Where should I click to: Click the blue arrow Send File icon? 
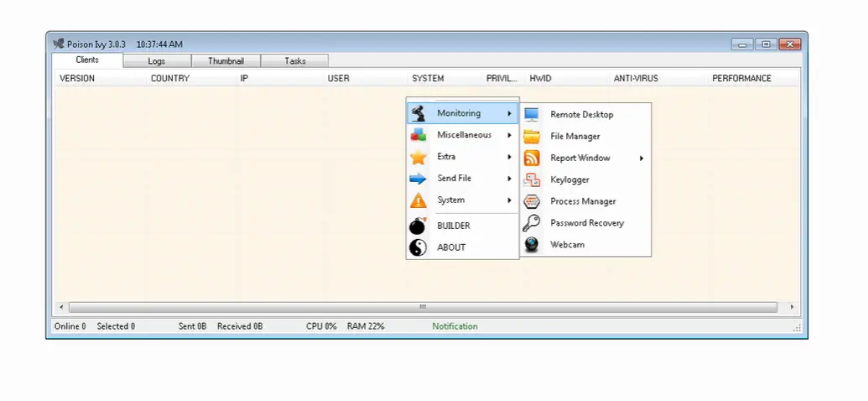[418, 179]
